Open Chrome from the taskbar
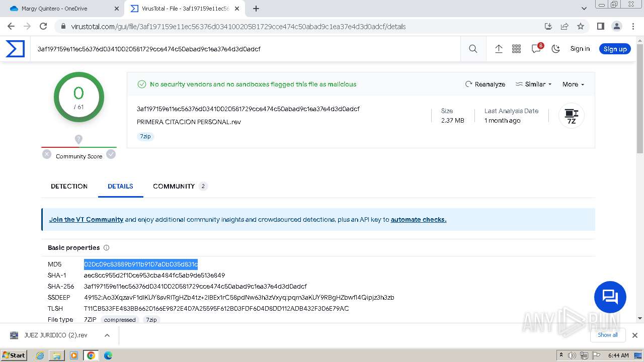Viewport: 644px width, 362px height. pos(91,355)
